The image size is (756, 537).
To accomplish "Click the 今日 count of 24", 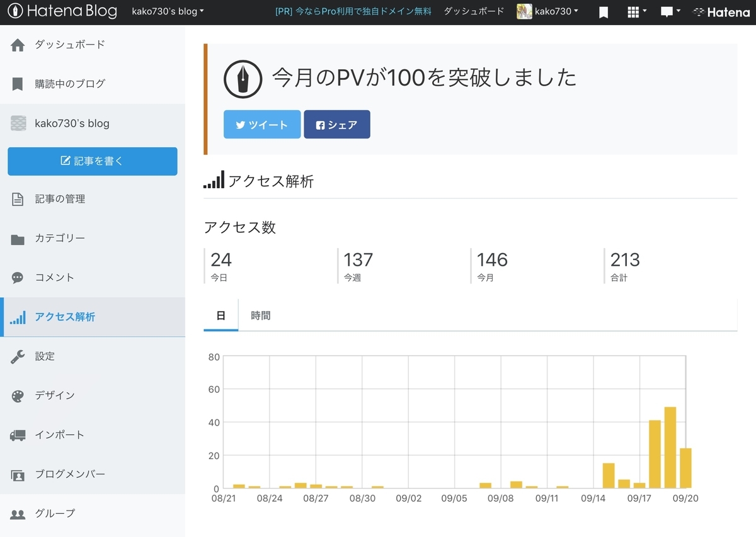I will pyautogui.click(x=221, y=259).
